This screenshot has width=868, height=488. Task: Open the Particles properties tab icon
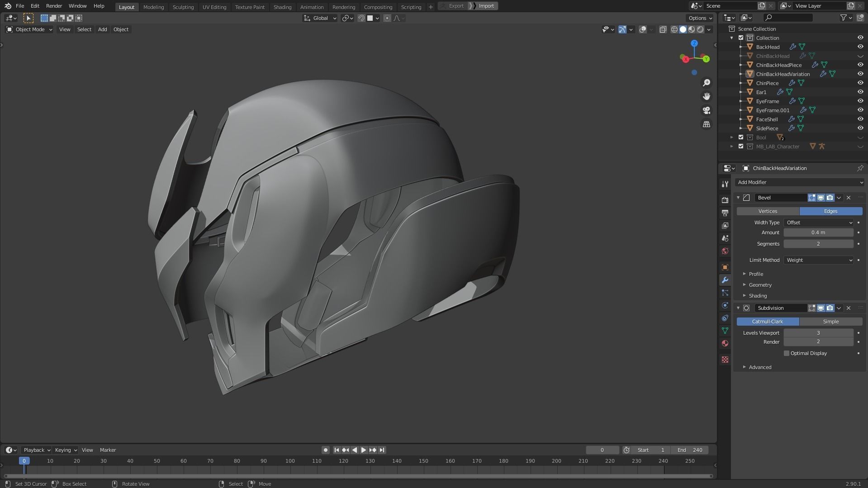click(725, 293)
